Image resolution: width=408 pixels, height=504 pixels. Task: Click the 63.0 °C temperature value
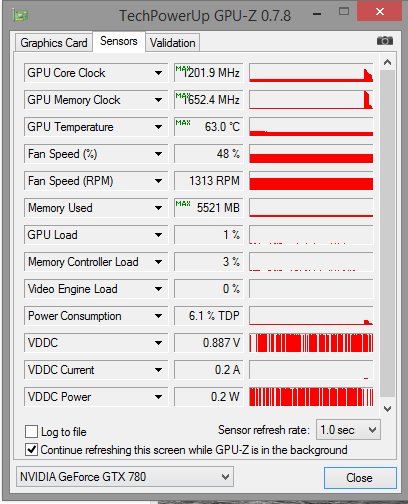[x=209, y=127]
